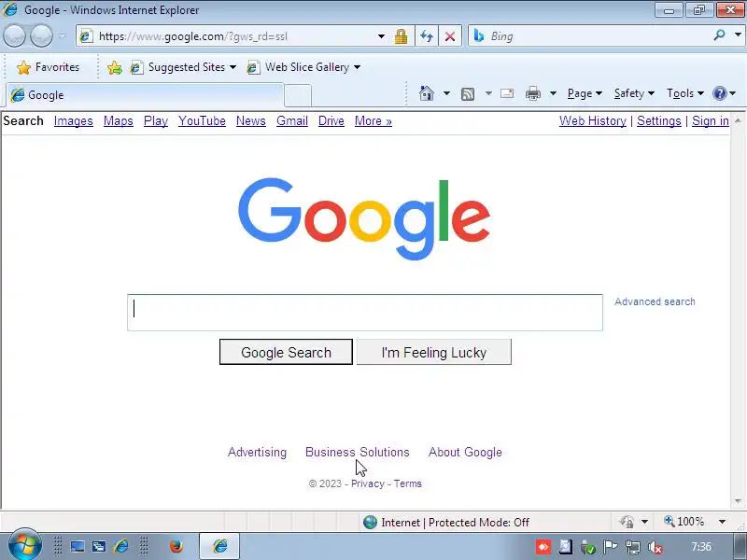The image size is (747, 560).
Task: Open the Privacy link
Action: click(x=367, y=483)
